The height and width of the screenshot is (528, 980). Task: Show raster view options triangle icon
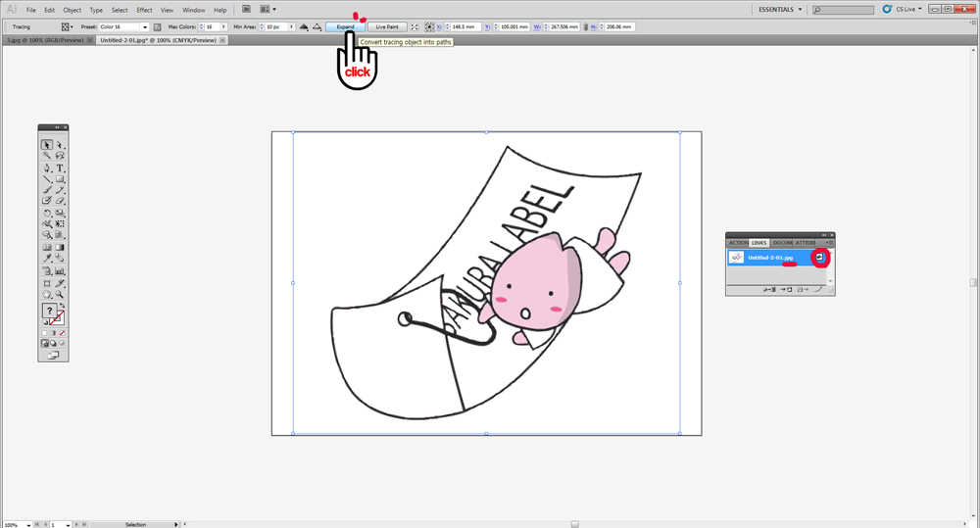point(304,26)
